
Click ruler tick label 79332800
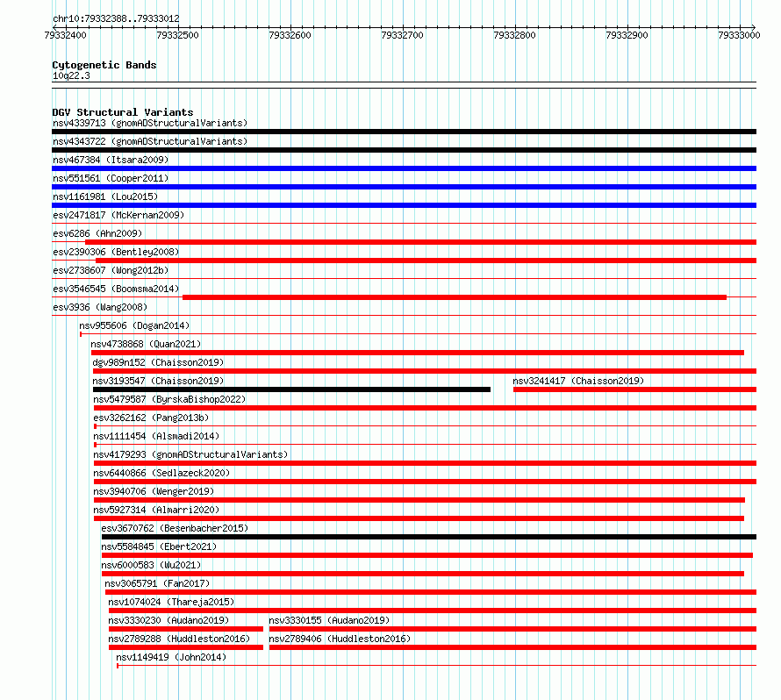click(514, 35)
